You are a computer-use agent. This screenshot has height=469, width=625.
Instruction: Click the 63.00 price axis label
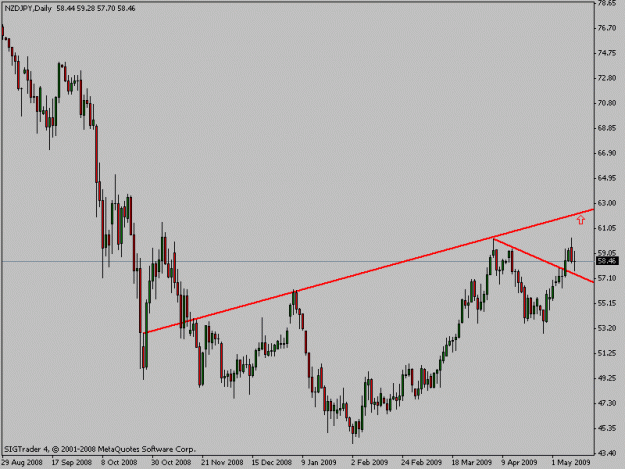[607, 203]
